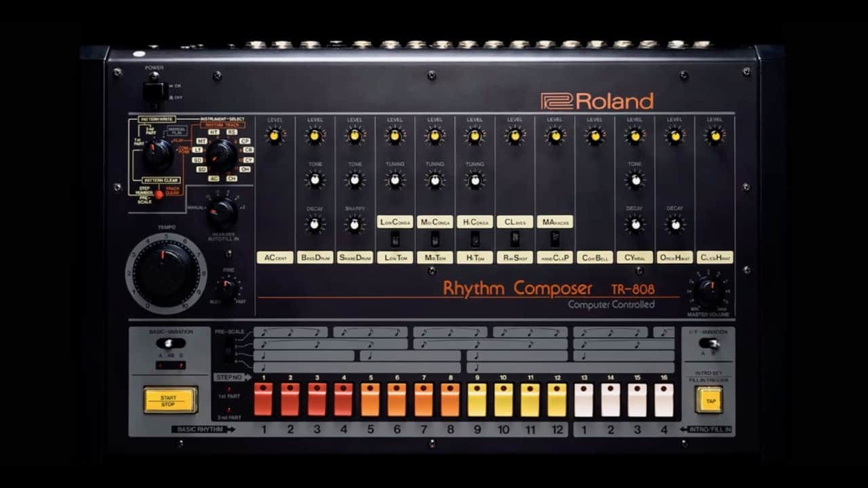Screen dimensions: 868x488
Task: Toggle the Low Conga / Low Tom switch
Action: pyautogui.click(x=395, y=239)
